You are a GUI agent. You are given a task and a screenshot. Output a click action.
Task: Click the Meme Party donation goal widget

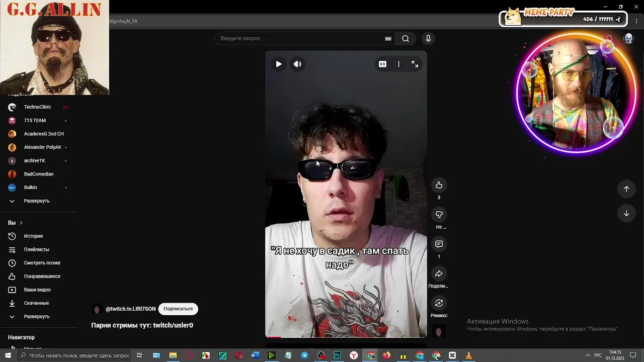tap(562, 18)
